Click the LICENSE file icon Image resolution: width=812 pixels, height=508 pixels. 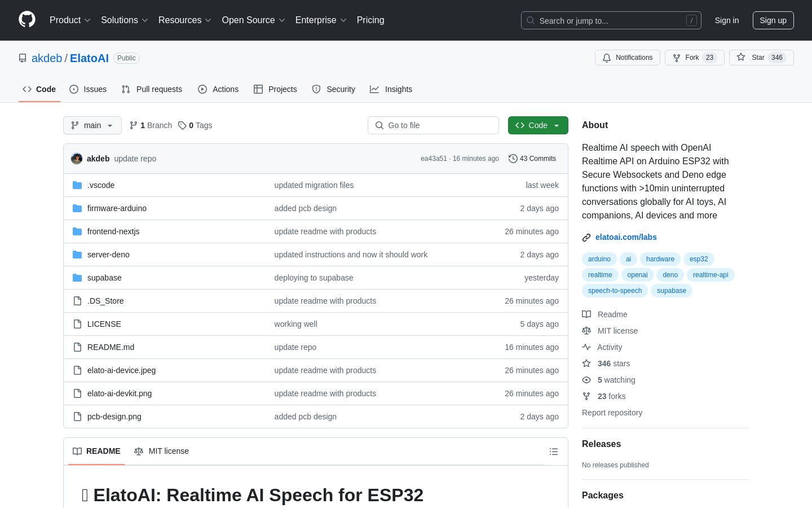coord(77,324)
